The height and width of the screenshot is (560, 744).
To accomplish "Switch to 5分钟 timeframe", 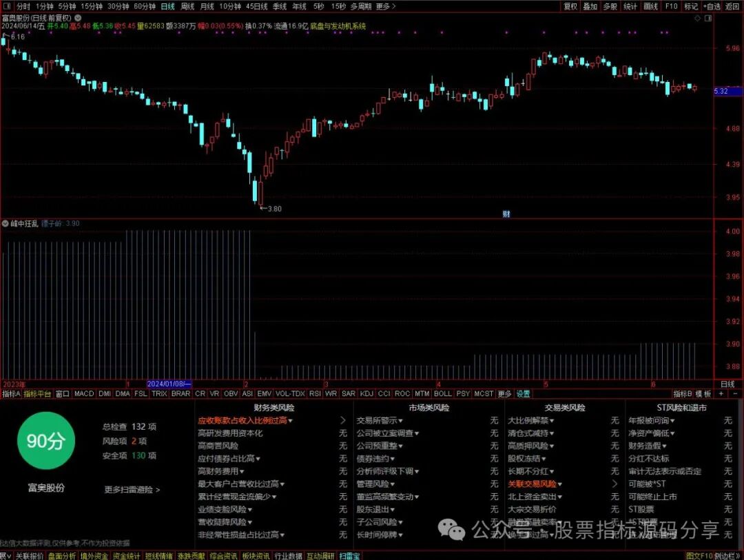I will click(67, 6).
